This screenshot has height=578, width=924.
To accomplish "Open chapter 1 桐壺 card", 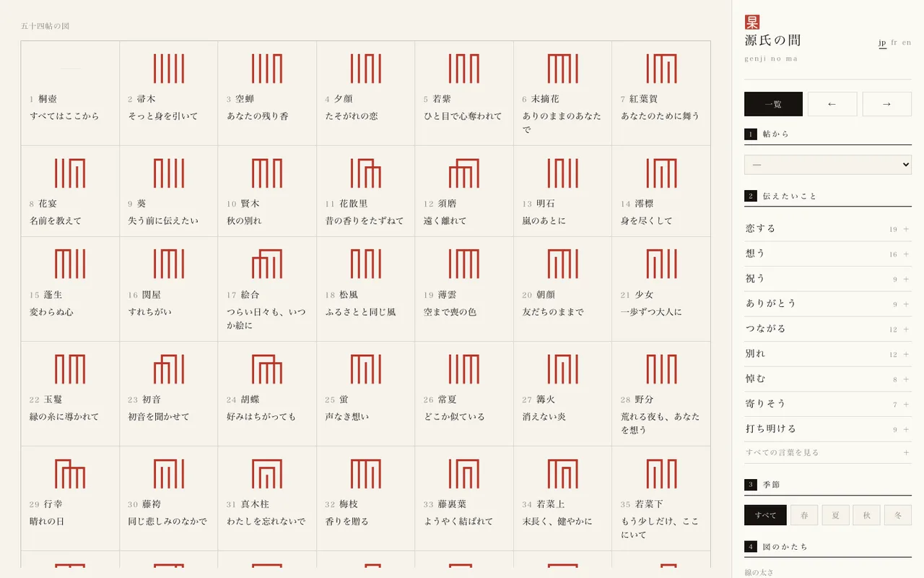I will pyautogui.click(x=70, y=93).
